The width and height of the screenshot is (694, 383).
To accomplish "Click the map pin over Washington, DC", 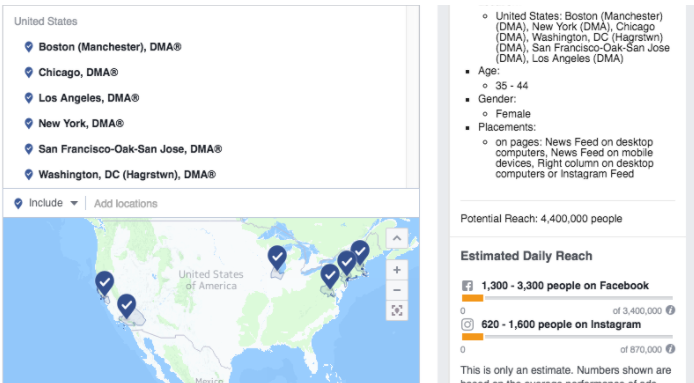I will pyautogui.click(x=330, y=277).
